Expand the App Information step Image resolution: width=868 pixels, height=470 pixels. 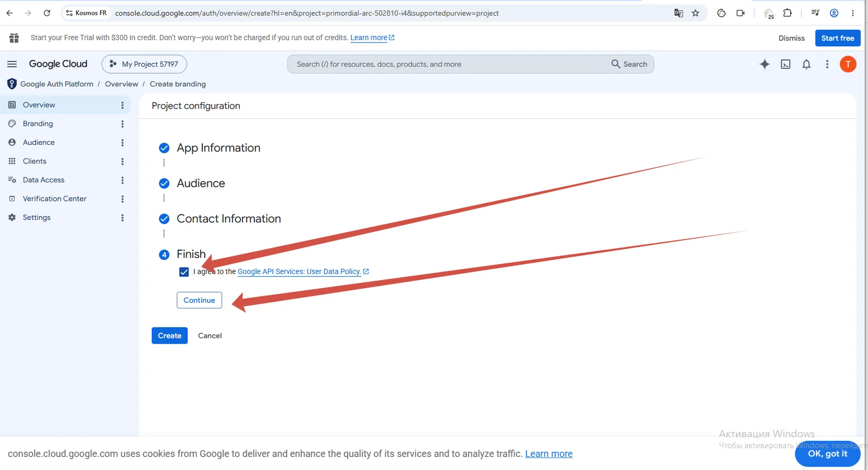pyautogui.click(x=219, y=148)
